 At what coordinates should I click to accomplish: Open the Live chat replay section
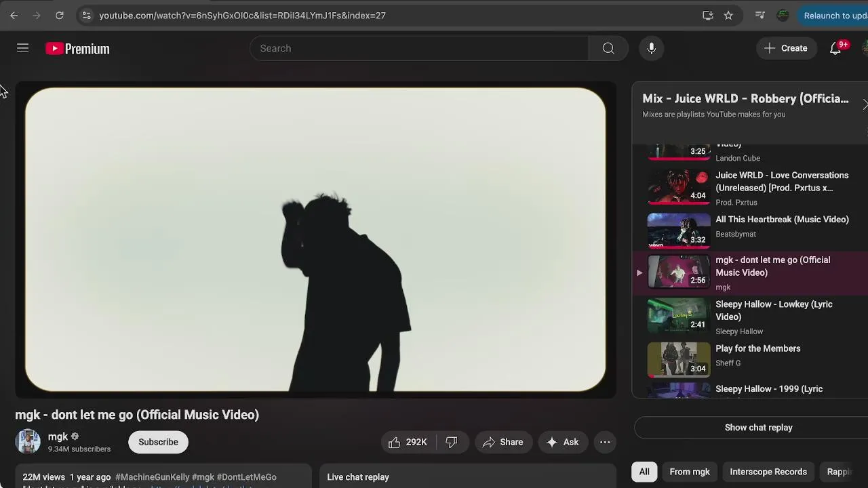[468, 476]
